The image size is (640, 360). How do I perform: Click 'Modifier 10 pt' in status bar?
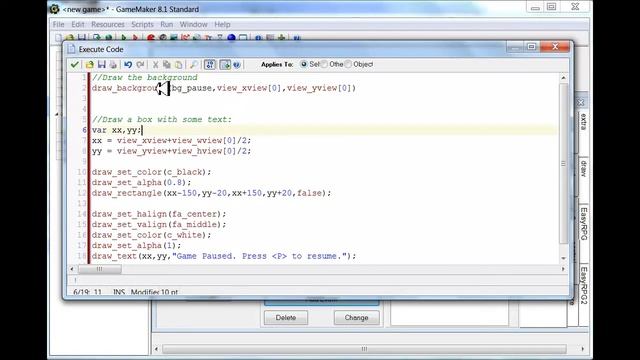[x=154, y=292]
